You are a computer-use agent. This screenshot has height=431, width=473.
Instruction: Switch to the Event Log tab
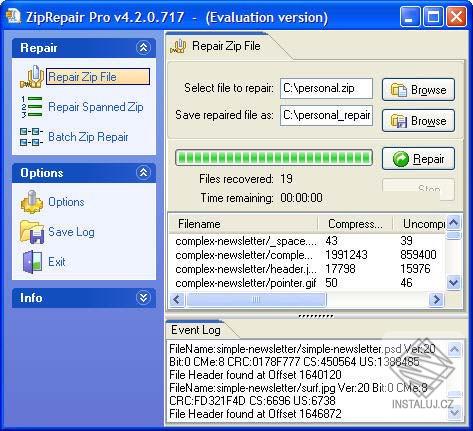[196, 330]
